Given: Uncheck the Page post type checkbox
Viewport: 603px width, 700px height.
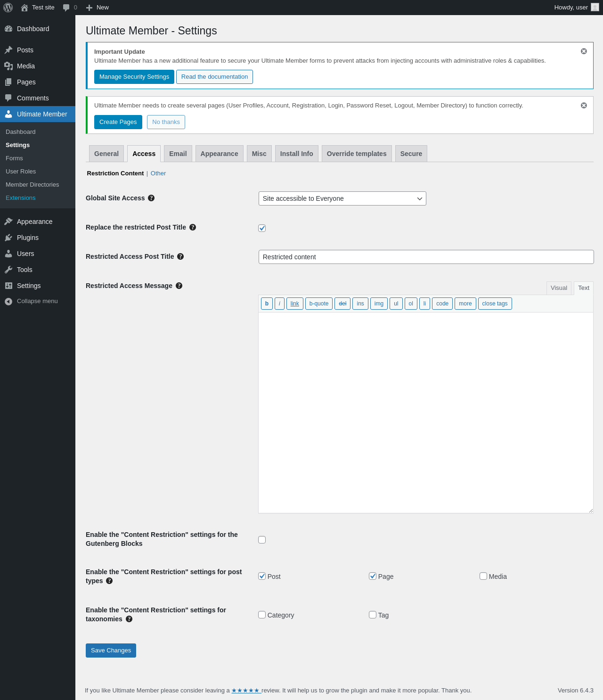Looking at the screenshot, I should pos(373,576).
